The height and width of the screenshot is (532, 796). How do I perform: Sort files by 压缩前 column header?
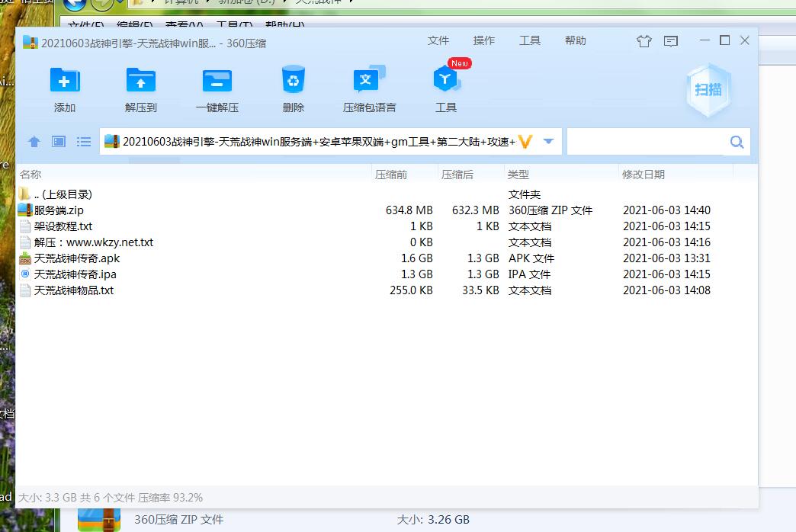391,175
